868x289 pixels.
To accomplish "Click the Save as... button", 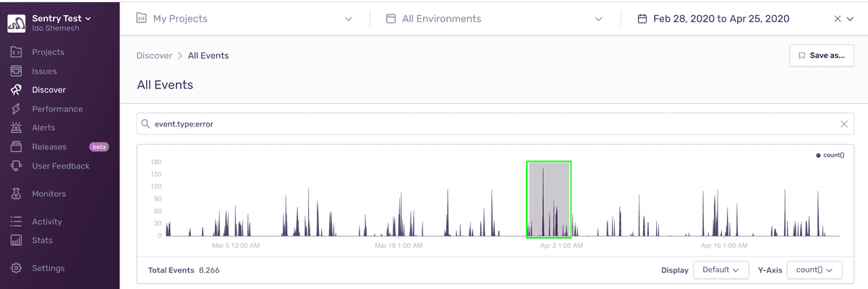I will point(822,56).
